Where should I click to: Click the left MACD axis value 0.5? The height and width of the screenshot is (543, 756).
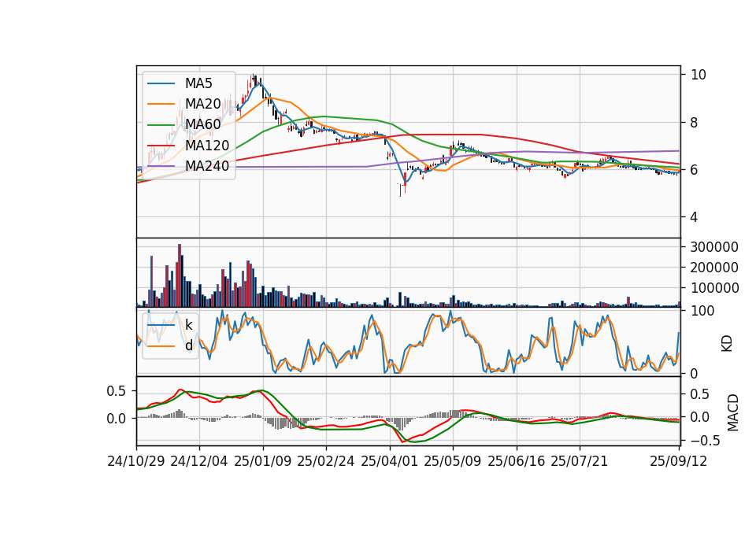click(116, 391)
